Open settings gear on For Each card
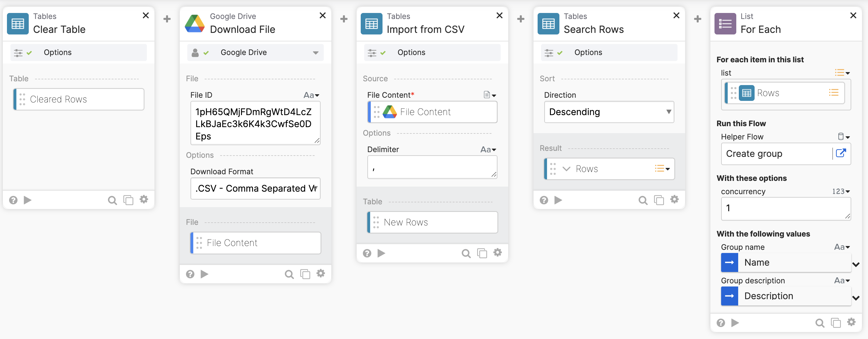 click(x=851, y=323)
